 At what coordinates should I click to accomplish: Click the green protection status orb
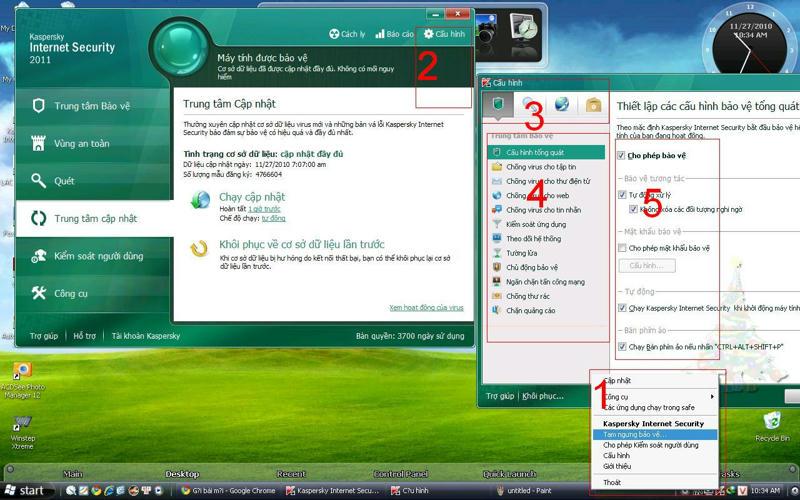tap(180, 49)
